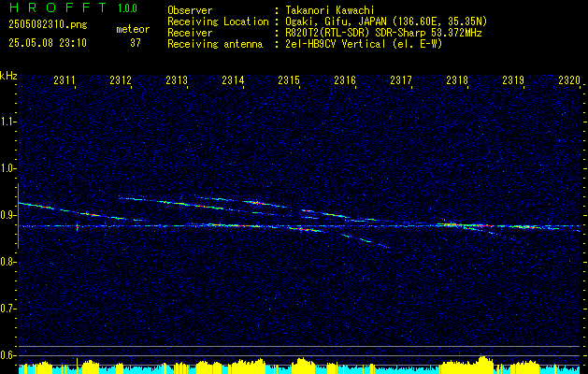Click the 2312 time axis marker
588x374 pixels.
(121, 79)
